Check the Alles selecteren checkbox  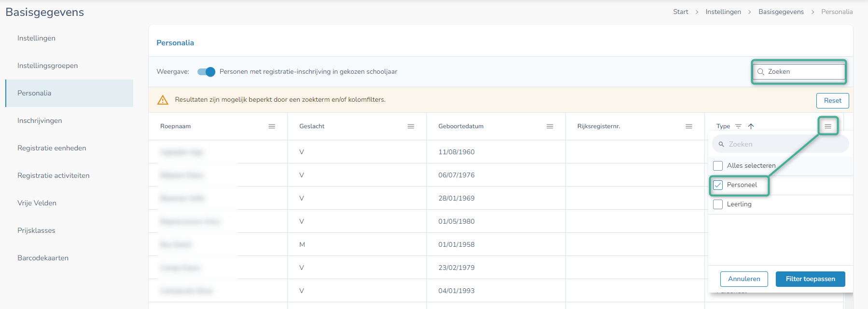[718, 166]
